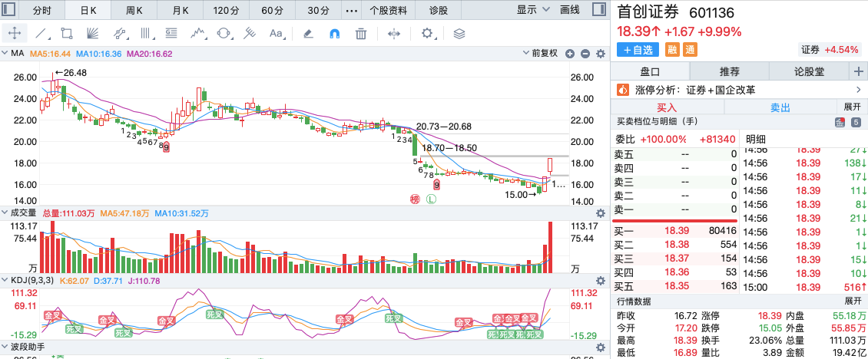
Task: Select the eraser tool
Action: click(x=308, y=33)
